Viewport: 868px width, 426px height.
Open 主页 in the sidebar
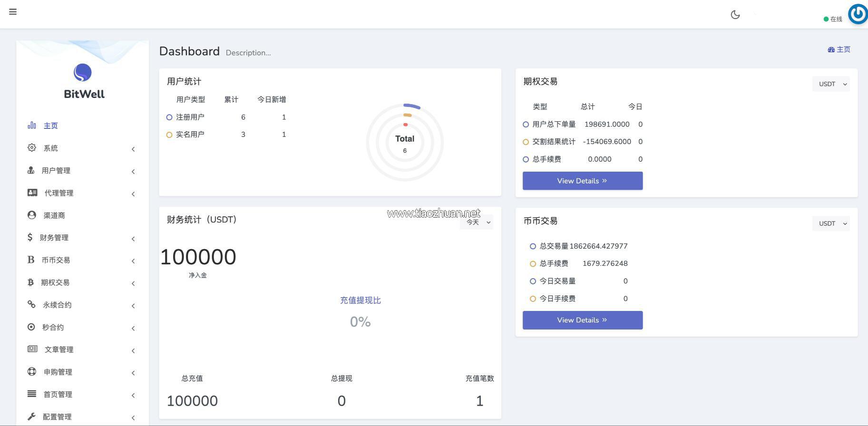[51, 126]
